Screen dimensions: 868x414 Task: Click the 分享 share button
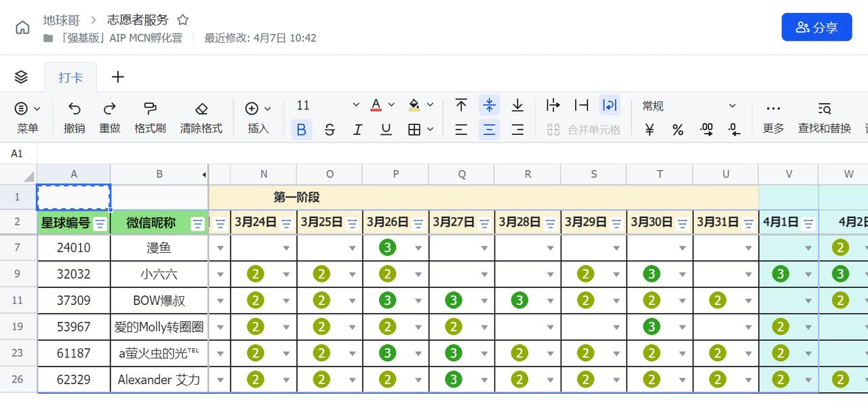816,27
